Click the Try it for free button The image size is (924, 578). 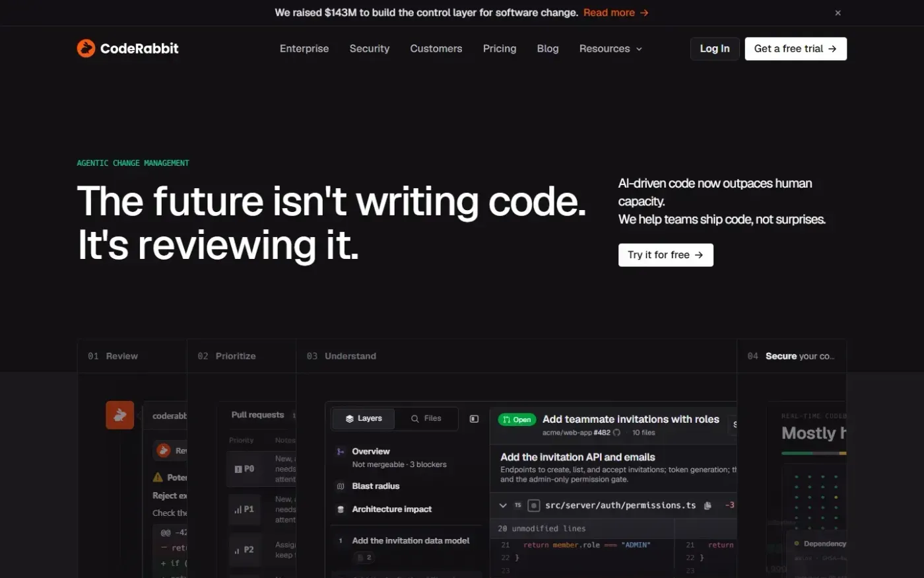point(666,255)
